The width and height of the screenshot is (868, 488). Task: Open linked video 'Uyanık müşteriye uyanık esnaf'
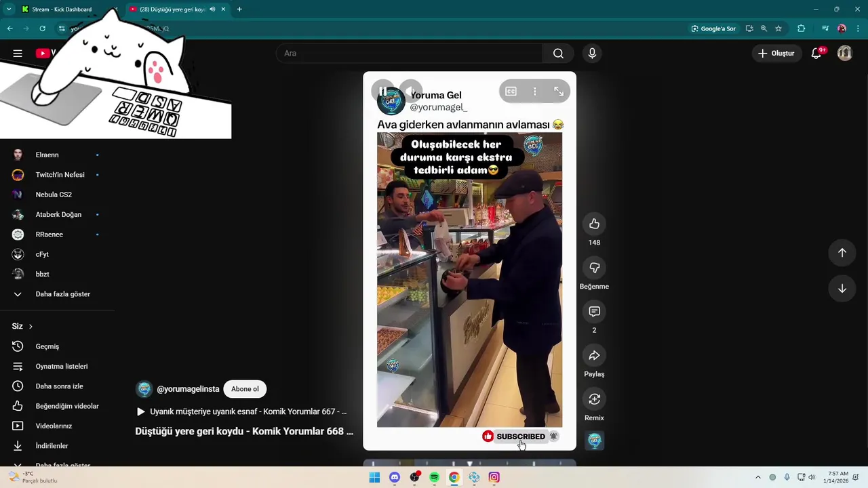point(242,411)
